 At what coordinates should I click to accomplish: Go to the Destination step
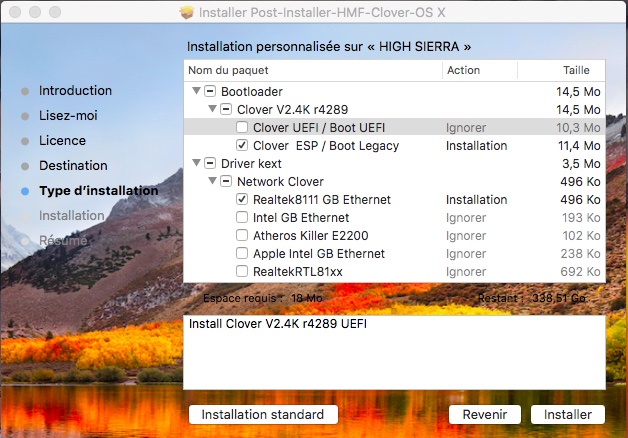tap(73, 165)
